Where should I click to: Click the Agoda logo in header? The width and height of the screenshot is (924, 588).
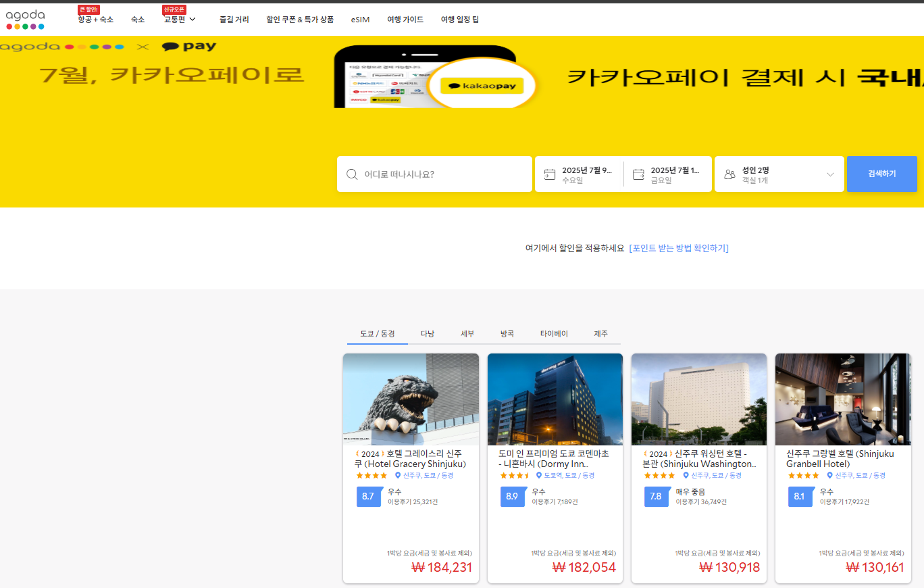tap(25, 19)
